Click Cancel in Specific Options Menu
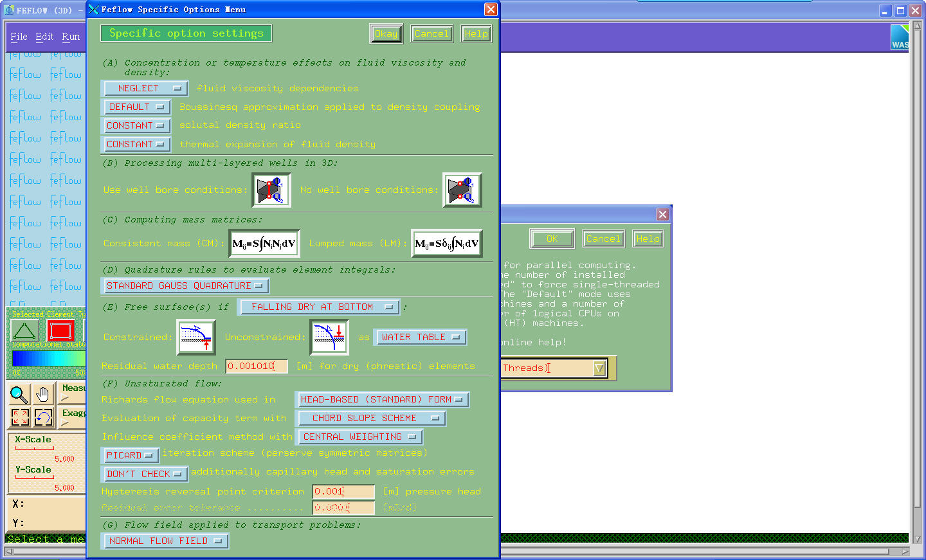This screenshot has height=560, width=926. [431, 34]
